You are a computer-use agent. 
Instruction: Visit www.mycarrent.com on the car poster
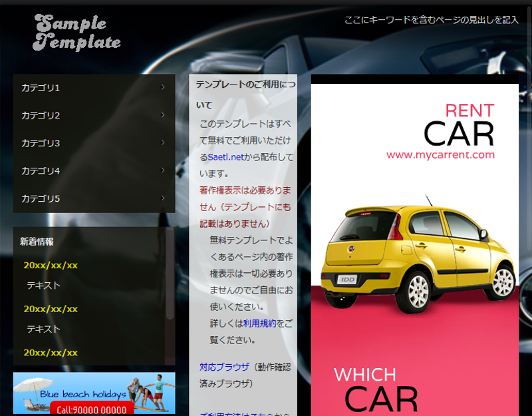[441, 154]
